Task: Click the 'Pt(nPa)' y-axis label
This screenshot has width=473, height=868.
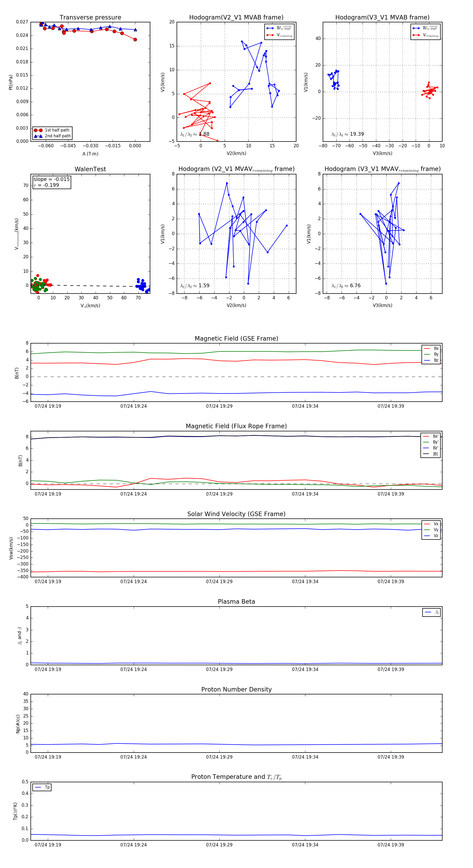Action: 11,82
